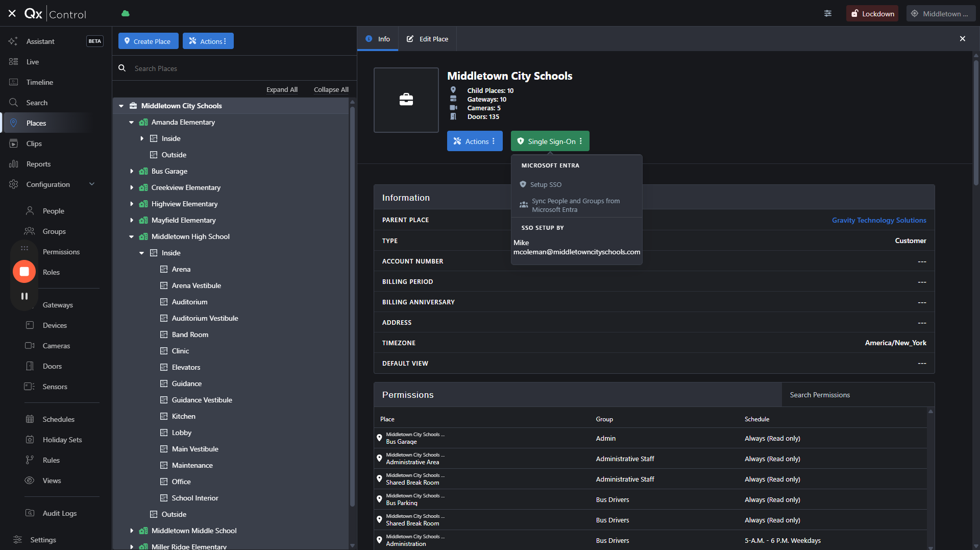Open the Groups configuration page
The height and width of the screenshot is (550, 980).
(54, 231)
